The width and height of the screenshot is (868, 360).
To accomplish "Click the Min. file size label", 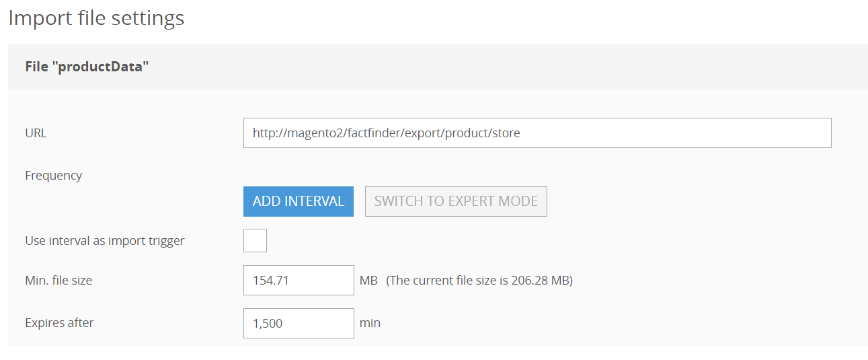I will point(58,281).
